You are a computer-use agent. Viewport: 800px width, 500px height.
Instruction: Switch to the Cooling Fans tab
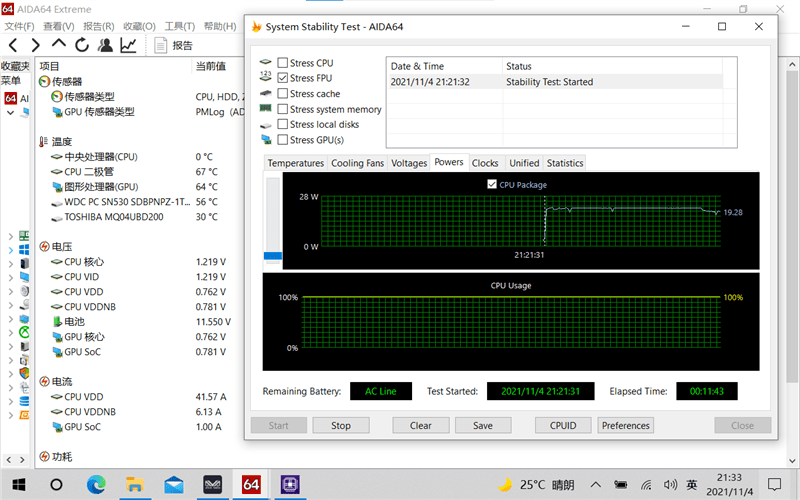[x=357, y=163]
